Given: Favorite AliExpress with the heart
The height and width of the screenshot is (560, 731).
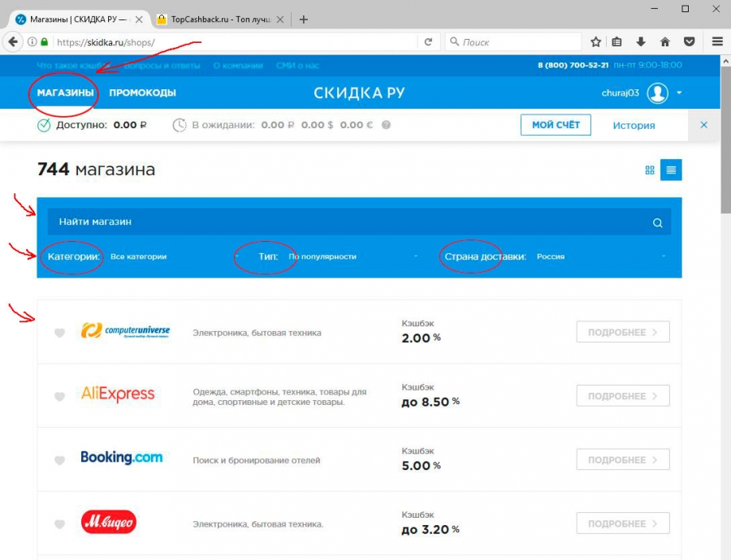Looking at the screenshot, I should (x=59, y=397).
